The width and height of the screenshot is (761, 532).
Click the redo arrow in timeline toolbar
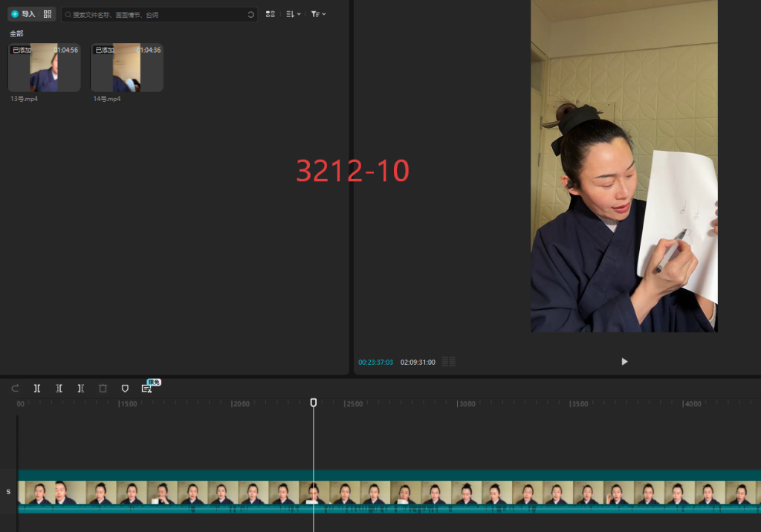coord(15,389)
